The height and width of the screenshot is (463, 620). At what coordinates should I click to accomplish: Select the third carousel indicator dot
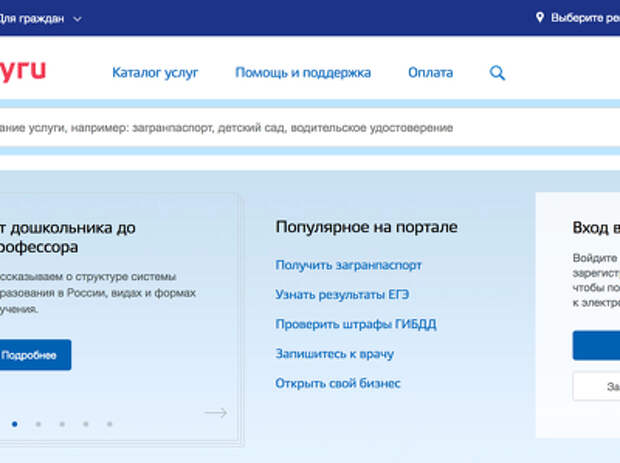(62, 424)
